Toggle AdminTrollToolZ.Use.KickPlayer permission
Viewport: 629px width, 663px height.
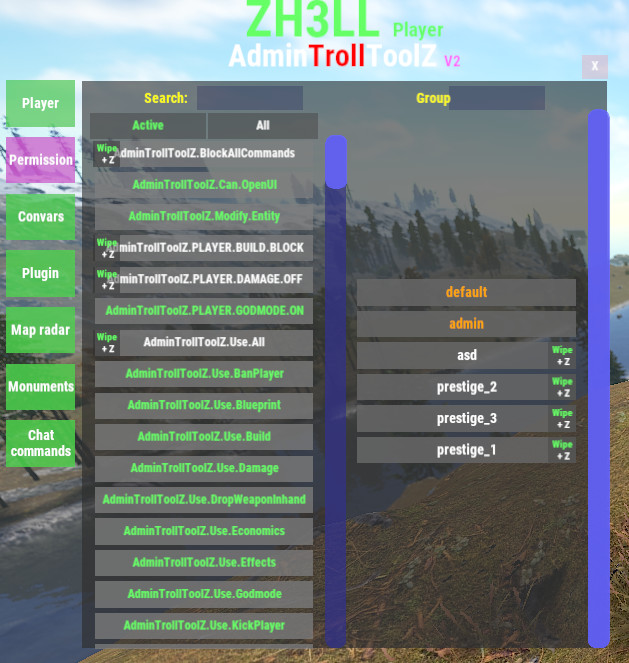(x=204, y=626)
